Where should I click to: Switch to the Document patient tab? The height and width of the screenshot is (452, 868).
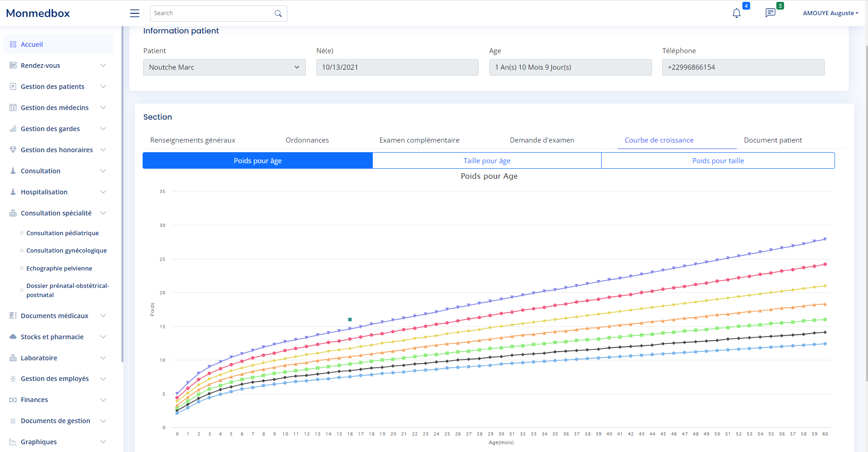pos(773,140)
